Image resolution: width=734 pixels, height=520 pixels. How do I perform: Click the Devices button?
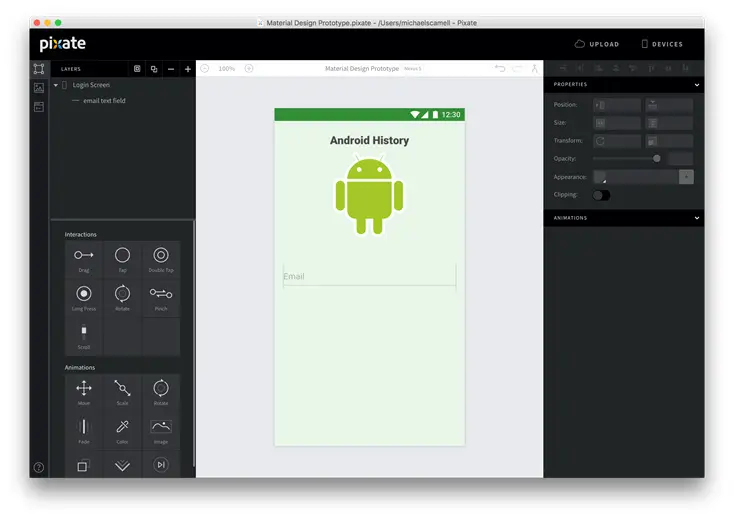[x=662, y=44]
